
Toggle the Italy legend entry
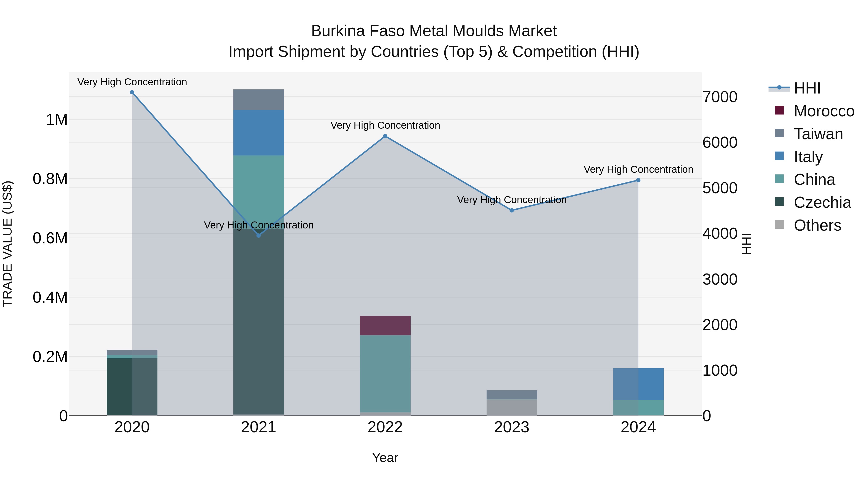[799, 157]
